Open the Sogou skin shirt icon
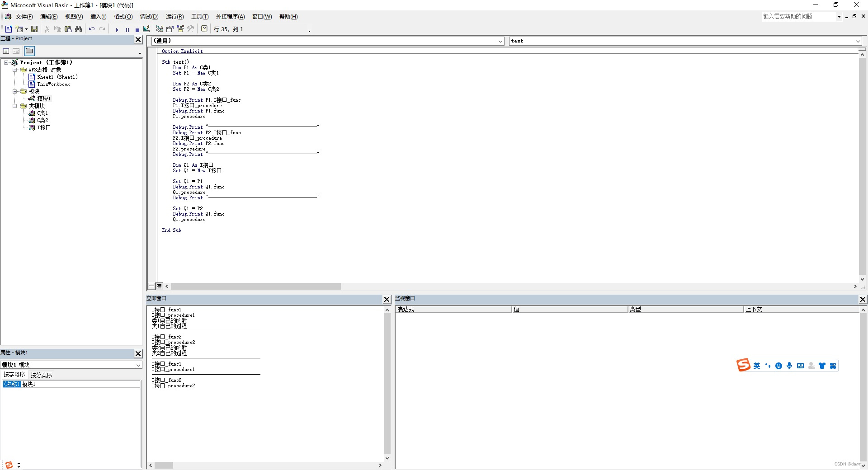This screenshot has width=868, height=470. pyautogui.click(x=822, y=366)
